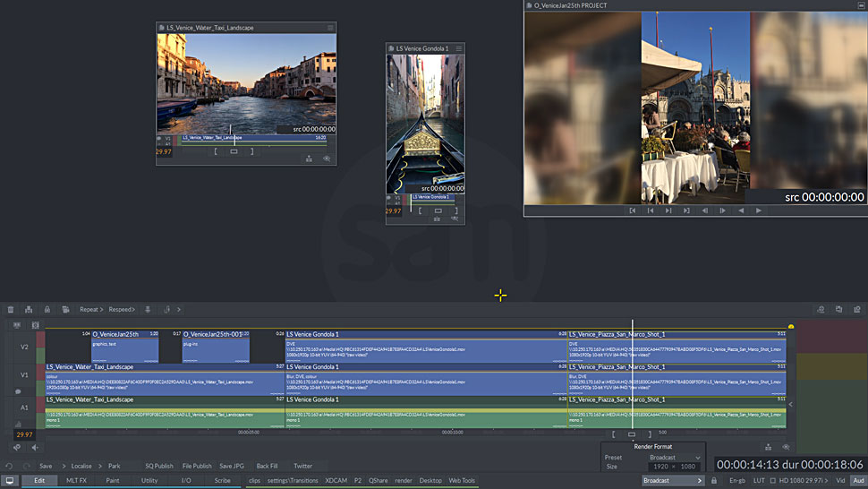Click the speaker icon below the timeline
This screenshot has height=489, width=868.
pyautogui.click(x=34, y=447)
